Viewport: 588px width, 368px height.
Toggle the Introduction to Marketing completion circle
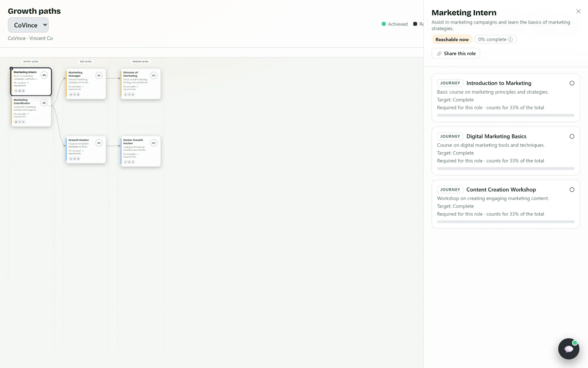click(x=572, y=83)
